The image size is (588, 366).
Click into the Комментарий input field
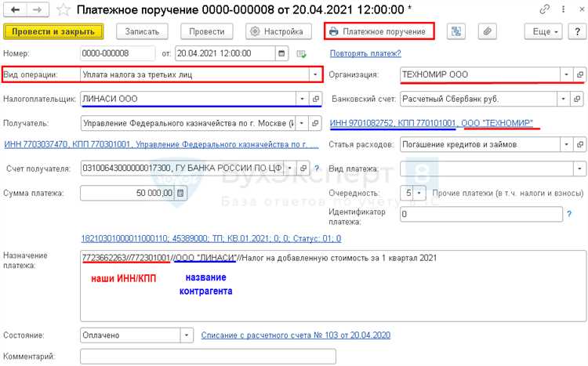(208, 357)
